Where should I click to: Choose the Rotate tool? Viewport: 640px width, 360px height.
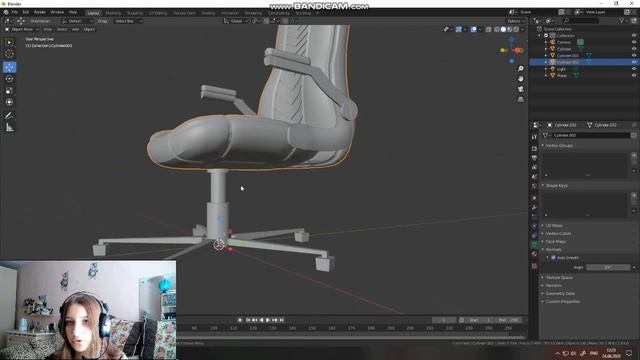9,79
